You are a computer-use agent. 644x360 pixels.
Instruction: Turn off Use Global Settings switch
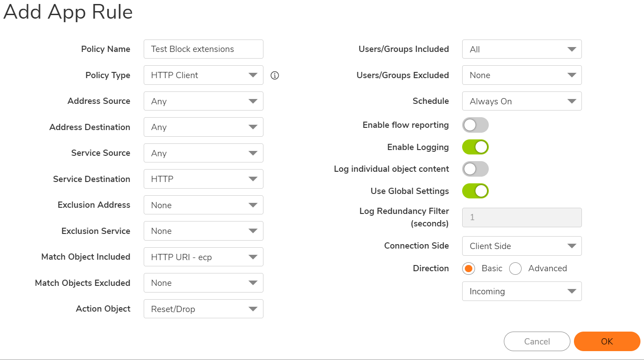click(x=475, y=191)
